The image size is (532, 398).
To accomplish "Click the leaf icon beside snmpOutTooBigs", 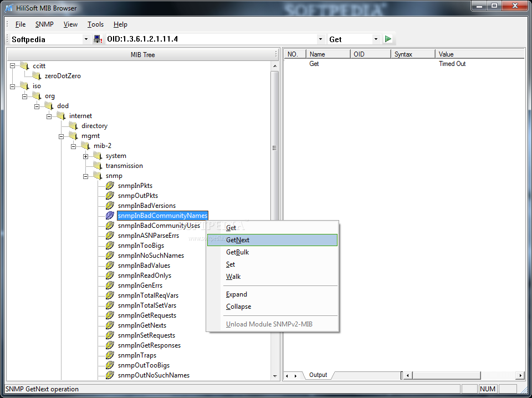I will pos(110,365).
